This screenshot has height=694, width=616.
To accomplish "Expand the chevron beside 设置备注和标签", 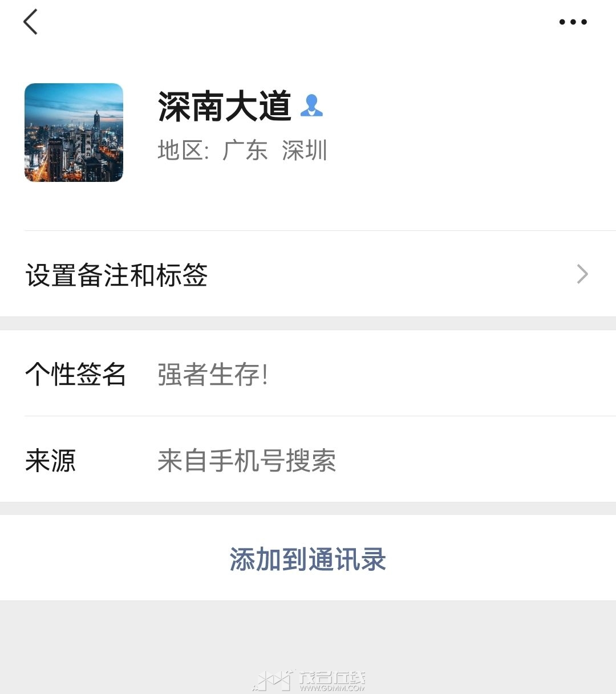I will (582, 274).
